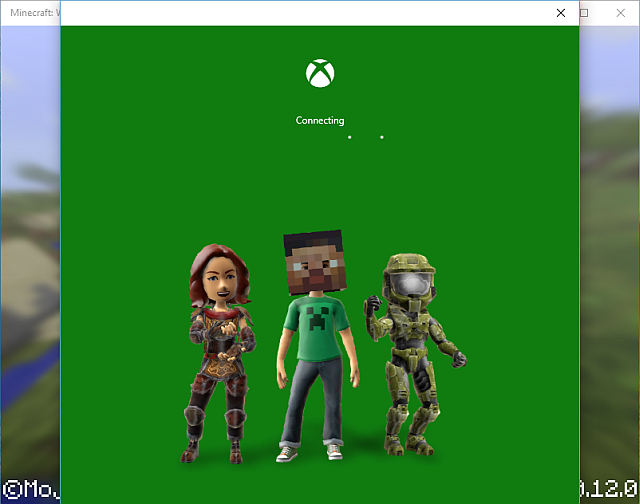Click the red-haired female avatar

pyautogui.click(x=219, y=353)
